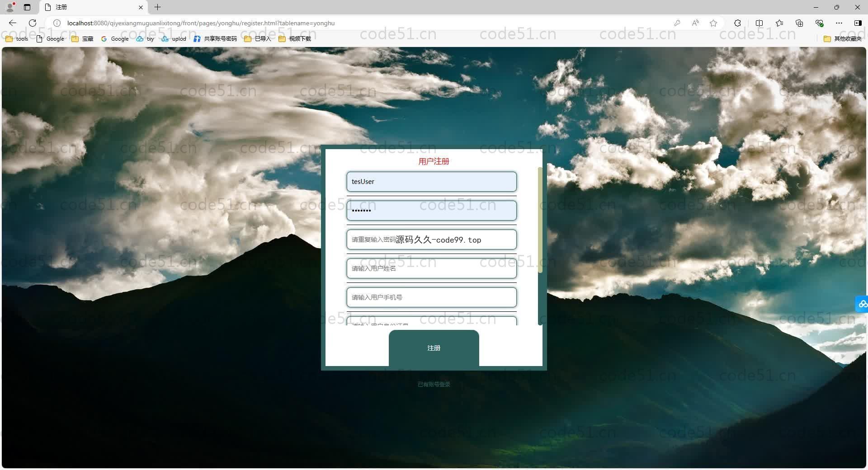Open the 已导入 bookmark folder
This screenshot has height=470, width=868.
click(x=257, y=39)
